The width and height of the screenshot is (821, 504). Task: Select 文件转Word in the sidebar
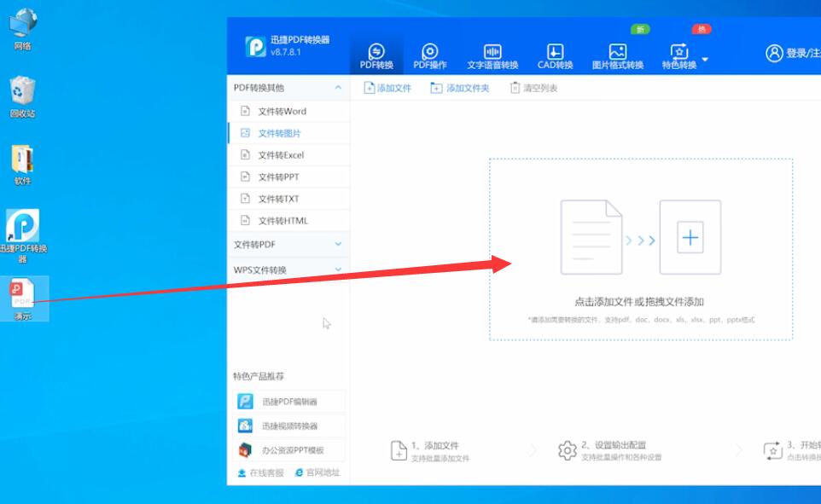289,111
